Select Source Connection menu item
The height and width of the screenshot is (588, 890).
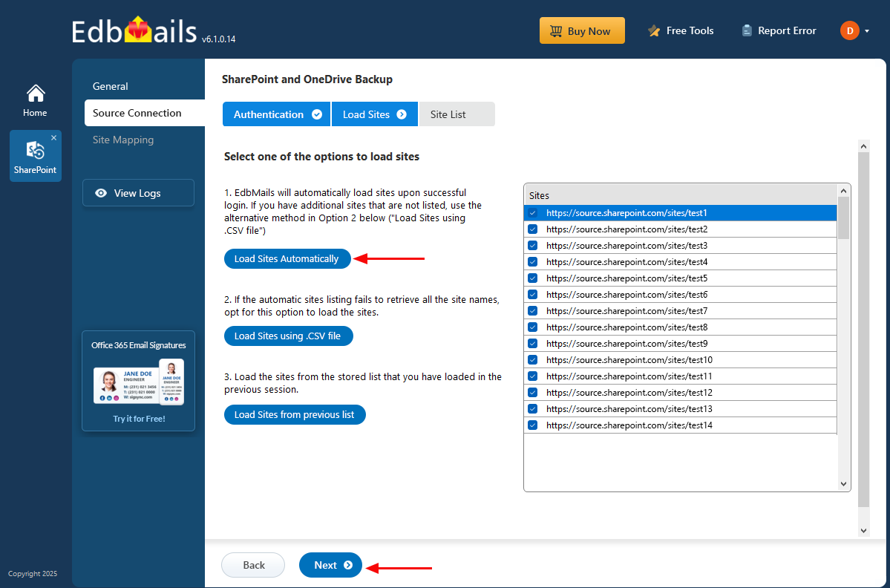pyautogui.click(x=144, y=113)
